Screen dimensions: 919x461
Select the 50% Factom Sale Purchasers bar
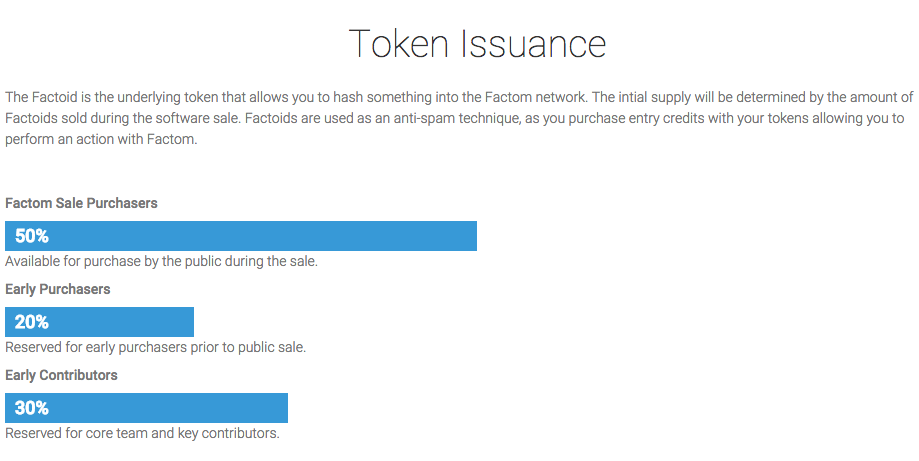(241, 236)
